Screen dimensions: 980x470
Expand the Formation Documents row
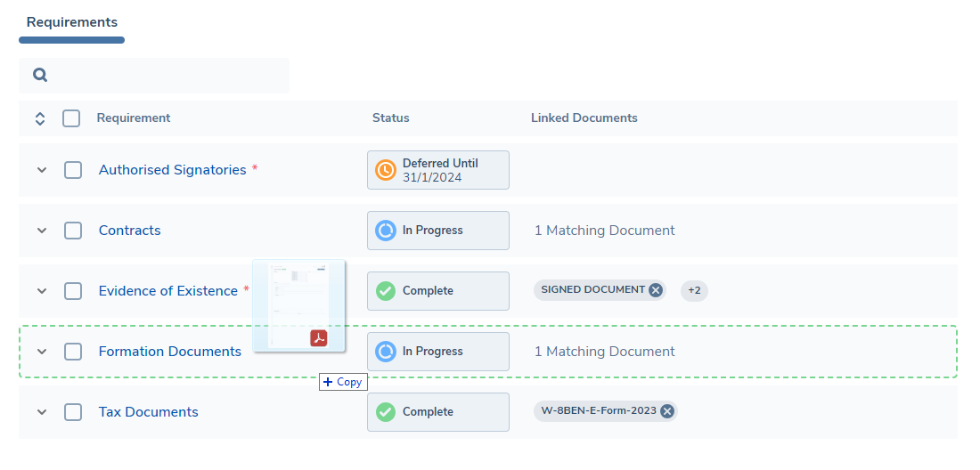(x=42, y=352)
